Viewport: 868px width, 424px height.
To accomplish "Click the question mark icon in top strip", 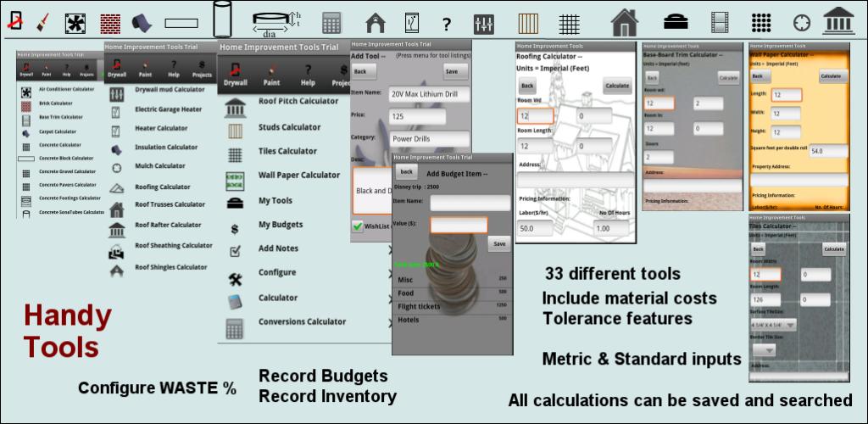I will pos(446,25).
